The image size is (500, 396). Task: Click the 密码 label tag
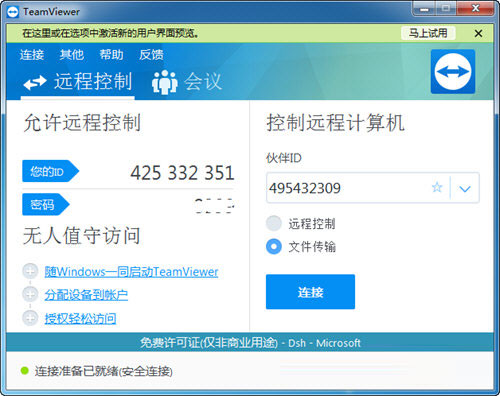46,204
